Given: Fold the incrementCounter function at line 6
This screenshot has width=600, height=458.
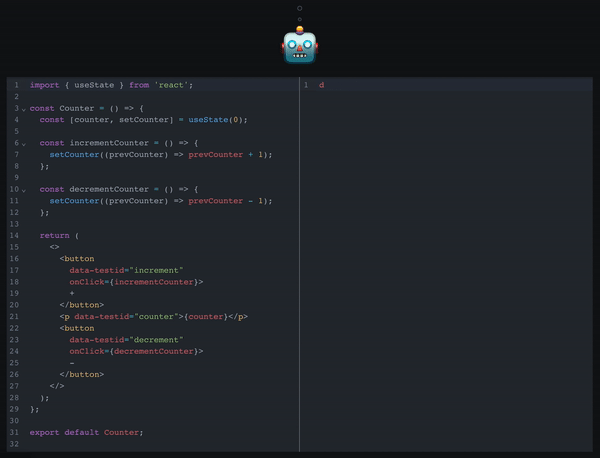Looking at the screenshot, I should (23, 143).
